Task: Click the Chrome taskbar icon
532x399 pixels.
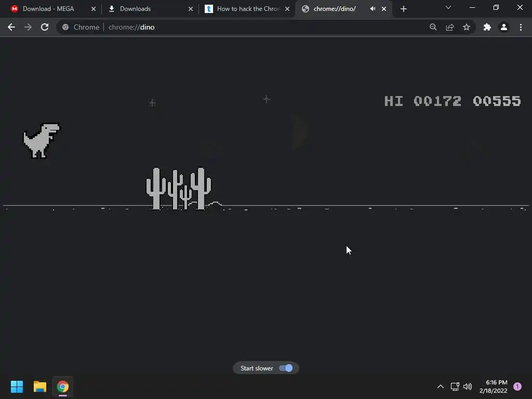Action: 63,387
